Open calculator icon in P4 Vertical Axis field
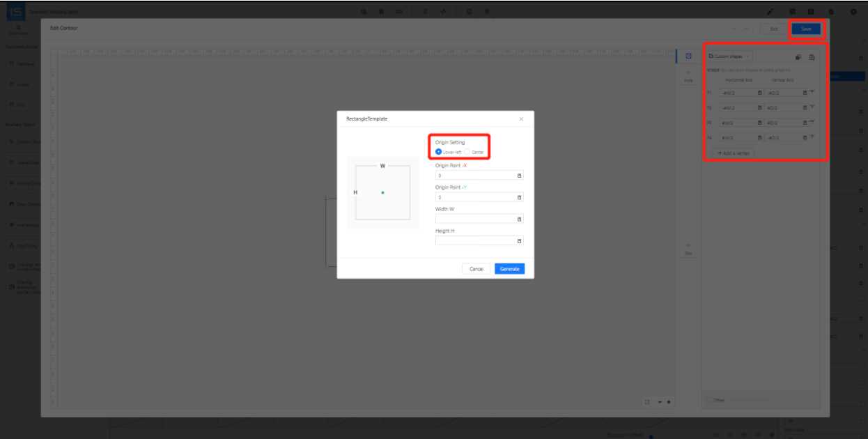 click(x=805, y=138)
